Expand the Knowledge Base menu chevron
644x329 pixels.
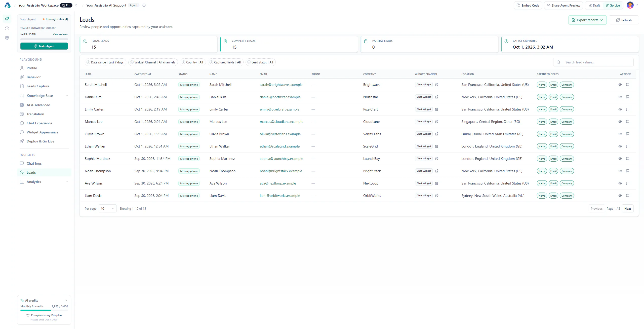(x=67, y=96)
